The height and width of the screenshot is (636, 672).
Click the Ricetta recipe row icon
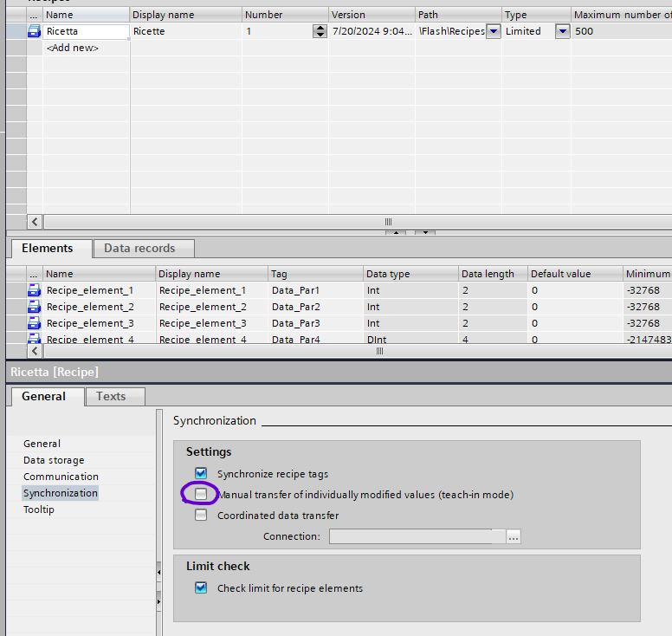(x=34, y=31)
